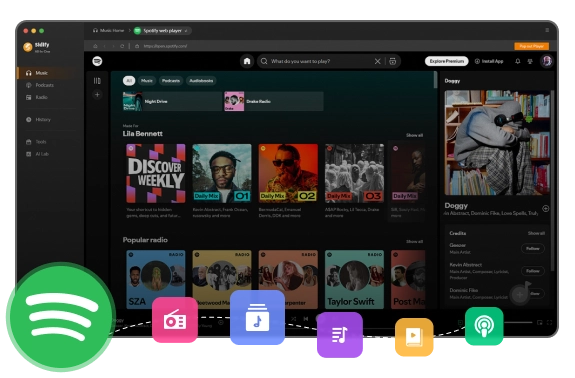Open the hamburger menu in title bar
The height and width of the screenshot is (378, 575).
click(547, 30)
